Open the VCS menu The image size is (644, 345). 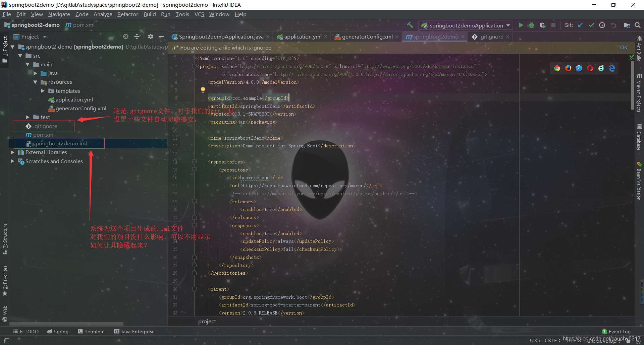pyautogui.click(x=199, y=14)
